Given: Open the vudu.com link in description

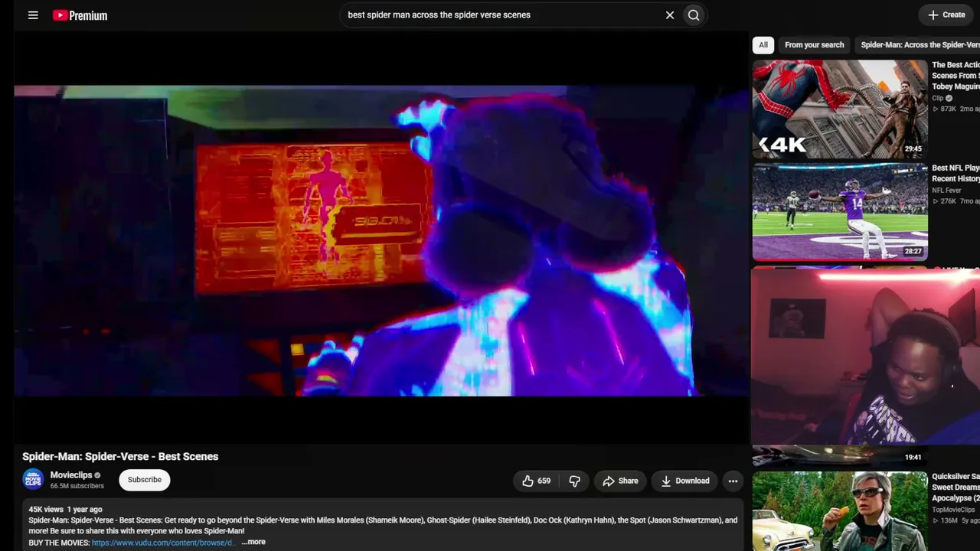Looking at the screenshot, I should (162, 543).
